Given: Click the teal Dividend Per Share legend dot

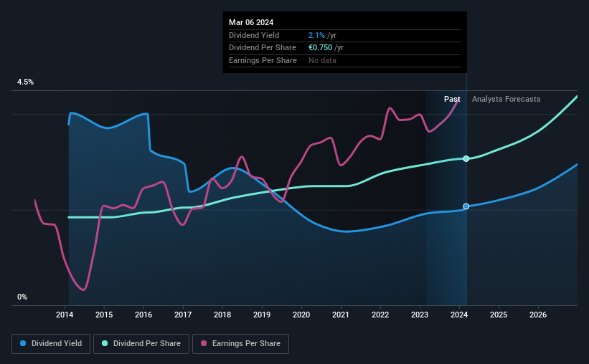Looking at the screenshot, I should tap(105, 343).
